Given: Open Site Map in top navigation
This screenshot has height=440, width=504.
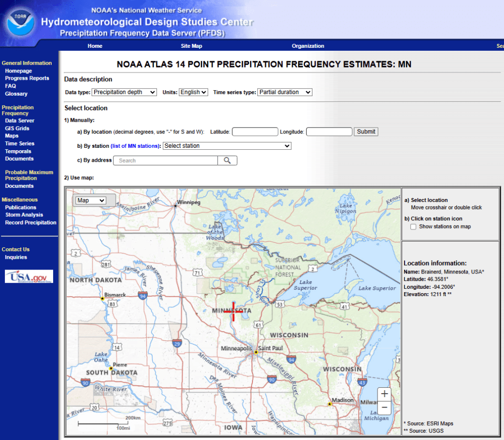Looking at the screenshot, I should pyautogui.click(x=191, y=46).
